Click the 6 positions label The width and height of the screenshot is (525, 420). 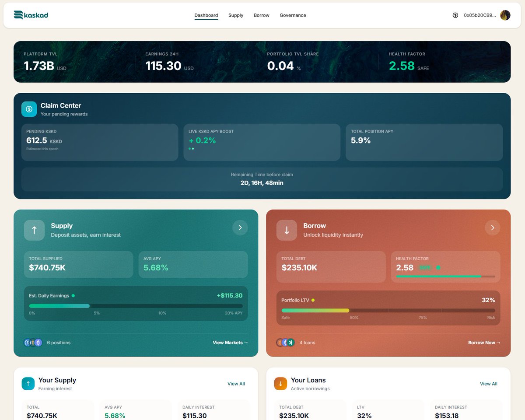click(59, 343)
